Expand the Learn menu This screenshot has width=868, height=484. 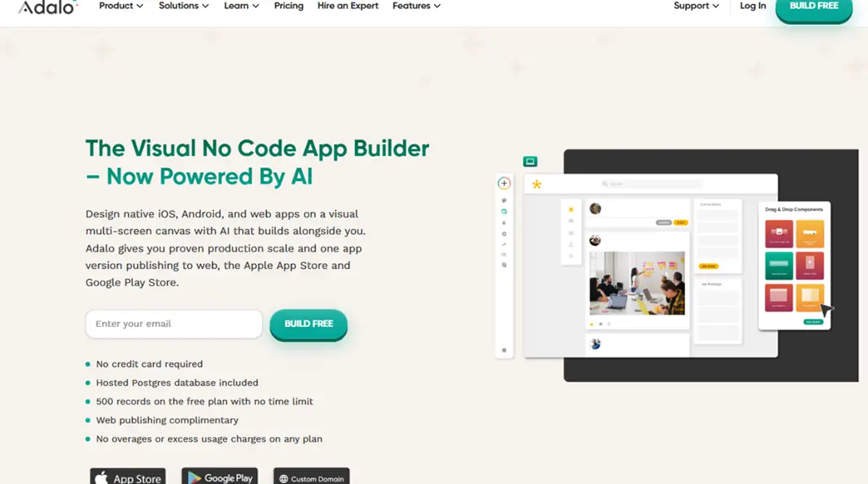242,6
